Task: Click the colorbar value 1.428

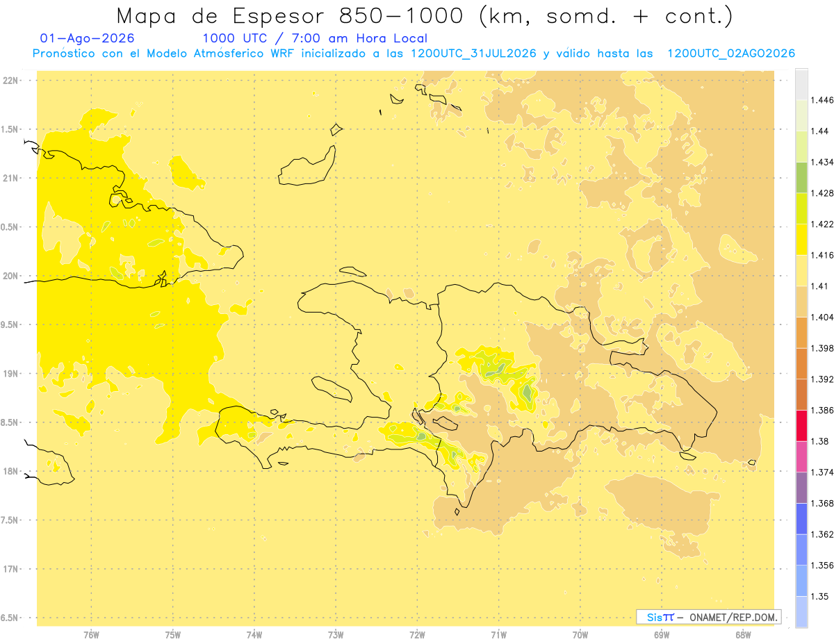Action: (824, 193)
